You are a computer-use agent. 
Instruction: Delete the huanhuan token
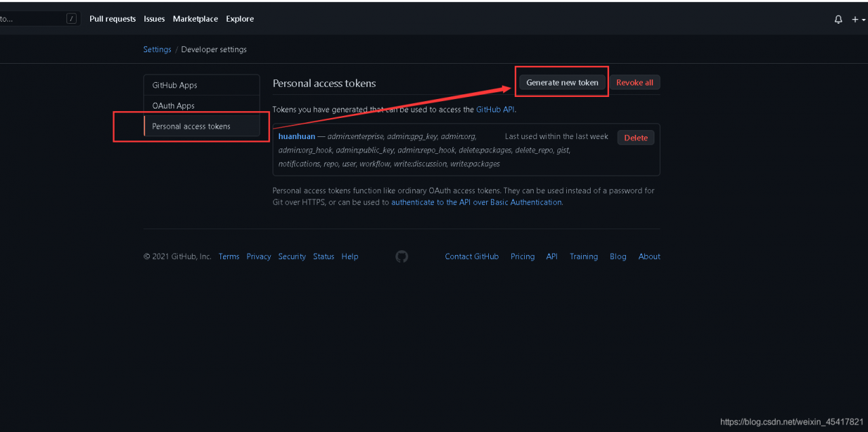click(x=636, y=138)
